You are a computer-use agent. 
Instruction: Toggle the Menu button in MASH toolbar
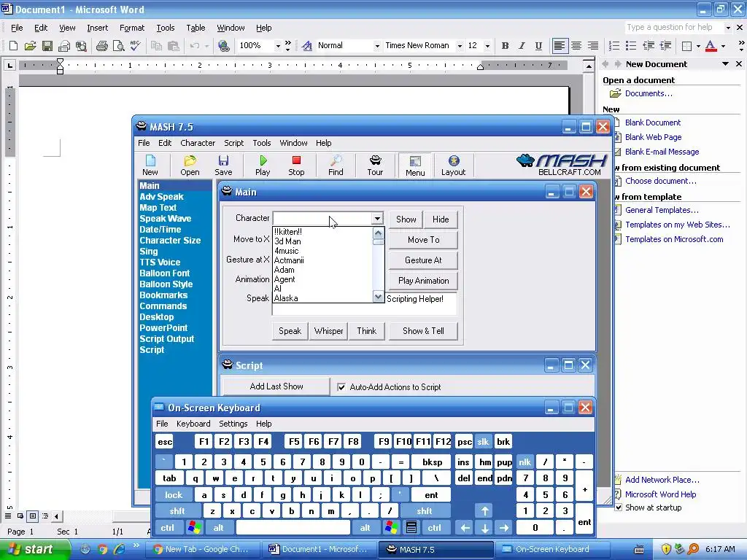coord(415,166)
